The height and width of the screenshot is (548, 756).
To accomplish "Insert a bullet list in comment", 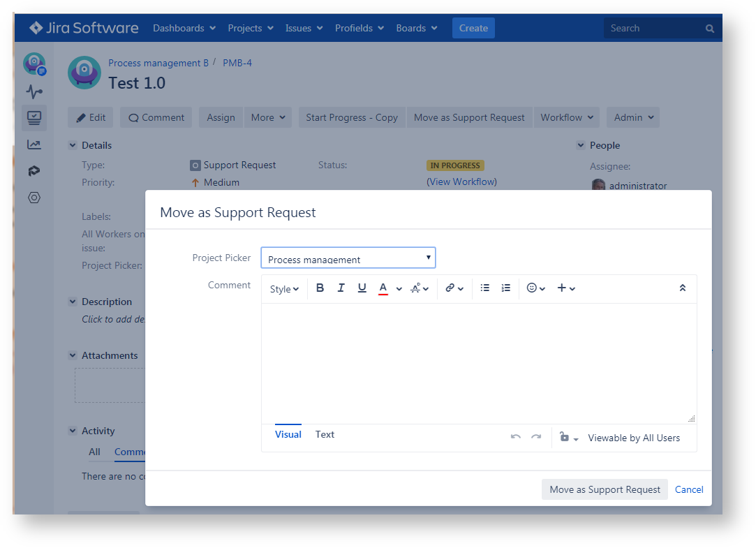I will (x=485, y=288).
